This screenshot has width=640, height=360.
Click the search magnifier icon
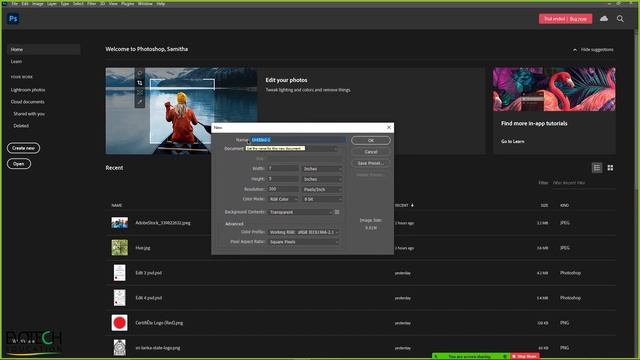pos(620,19)
